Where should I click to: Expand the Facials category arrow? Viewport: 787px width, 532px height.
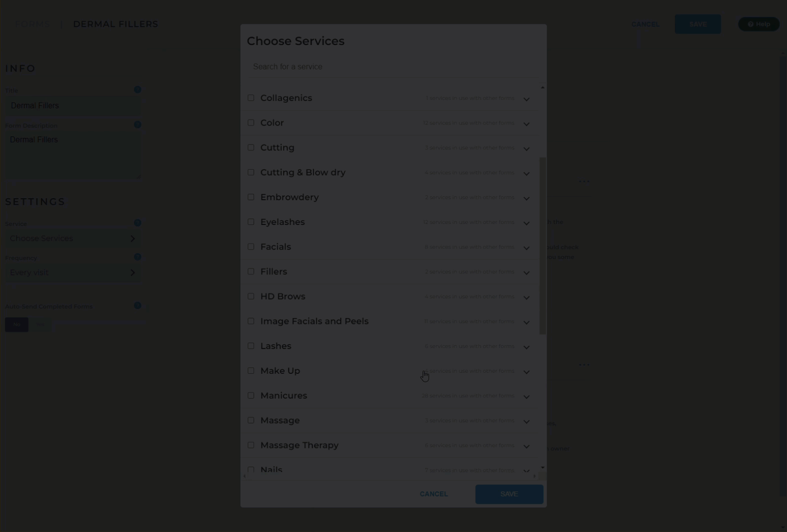point(526,248)
